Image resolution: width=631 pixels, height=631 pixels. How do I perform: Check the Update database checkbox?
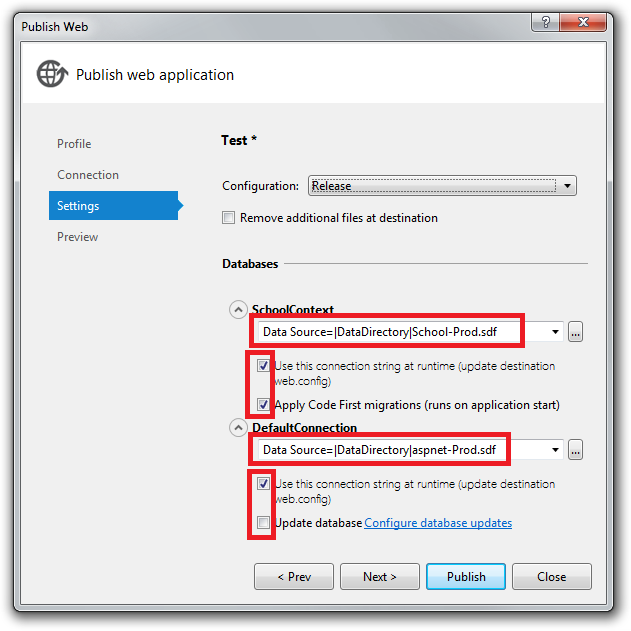coord(263,522)
